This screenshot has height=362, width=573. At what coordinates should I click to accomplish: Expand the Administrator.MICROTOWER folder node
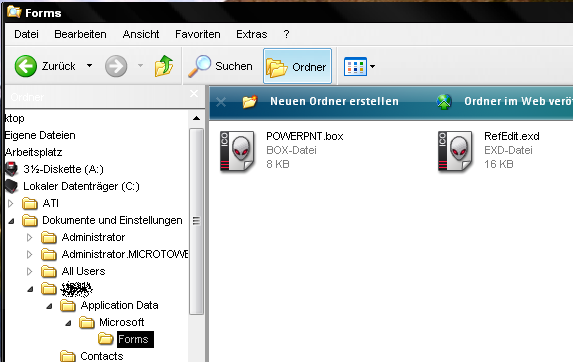(30, 254)
